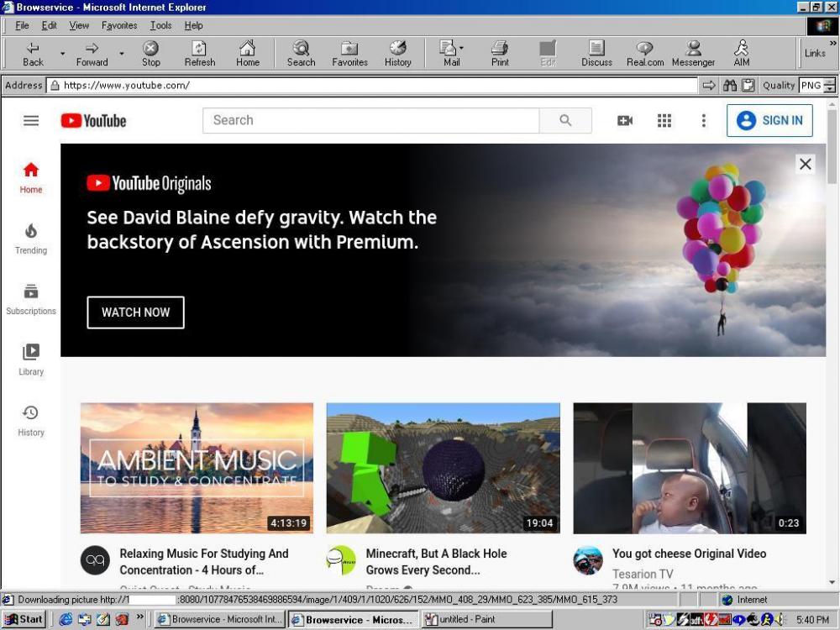Open the Back button history dropdown arrow
Image resolution: width=840 pixels, height=630 pixels.
(62, 54)
